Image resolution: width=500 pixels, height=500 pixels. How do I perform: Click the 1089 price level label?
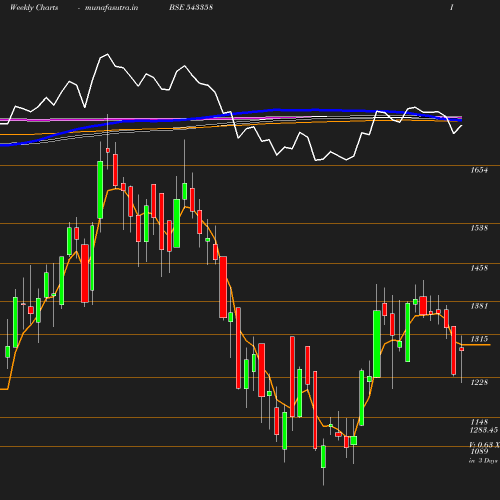(479, 451)
